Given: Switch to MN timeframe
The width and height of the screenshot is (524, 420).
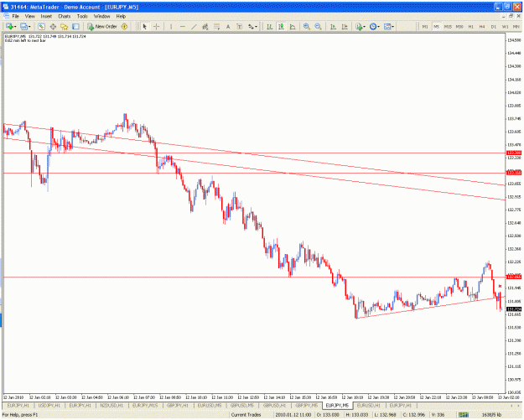Looking at the screenshot, I should click(x=516, y=26).
